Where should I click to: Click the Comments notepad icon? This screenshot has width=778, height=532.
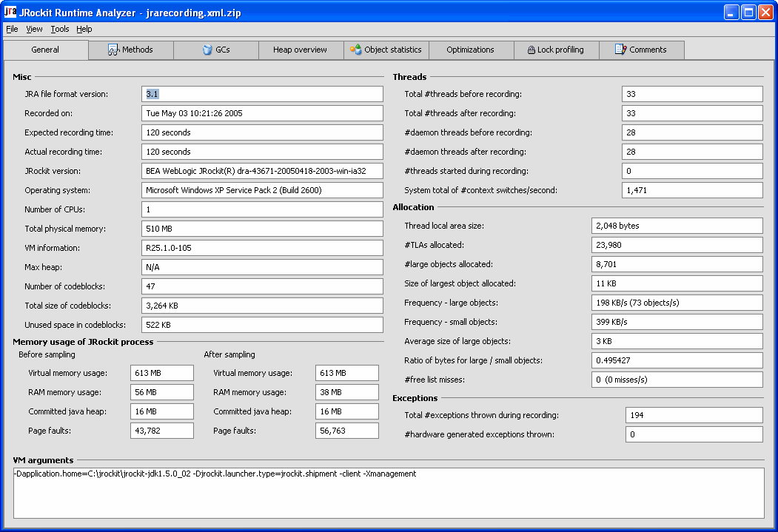[x=621, y=49]
